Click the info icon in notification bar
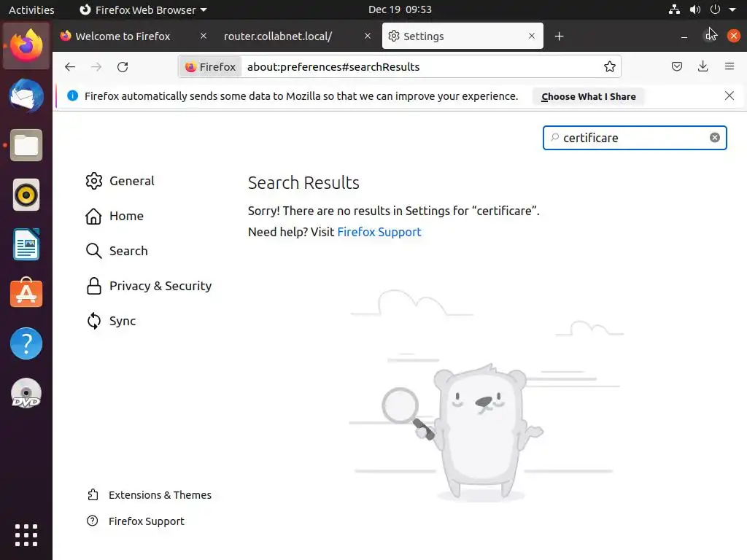Screen dimensions: 747x560 point(72,96)
